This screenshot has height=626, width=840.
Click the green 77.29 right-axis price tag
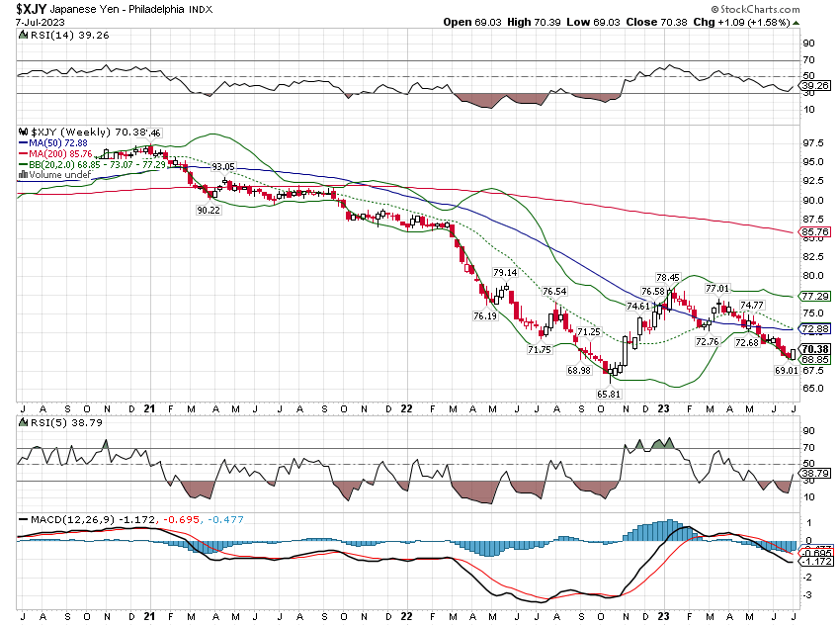[815, 296]
